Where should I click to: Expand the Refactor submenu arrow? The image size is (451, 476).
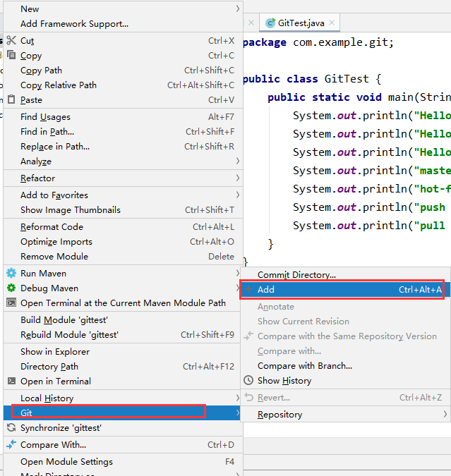pos(238,178)
